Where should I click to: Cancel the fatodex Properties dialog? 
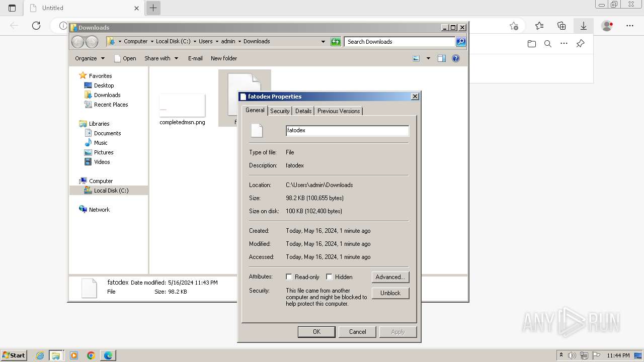tap(358, 332)
